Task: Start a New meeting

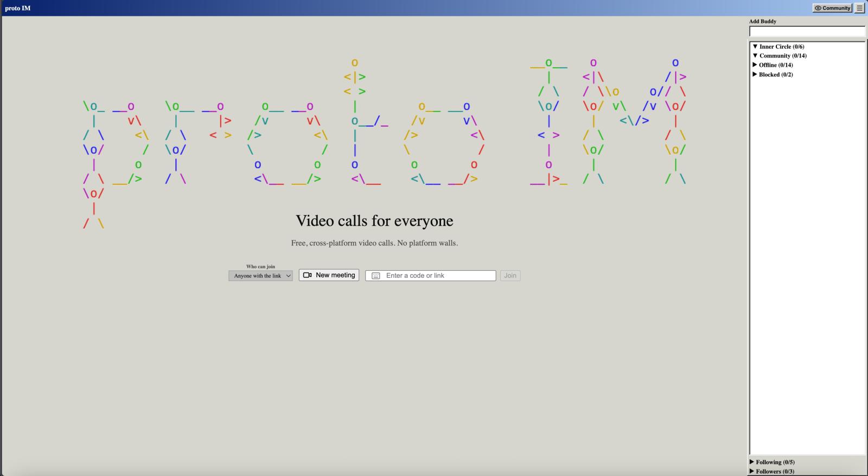Action: click(329, 275)
